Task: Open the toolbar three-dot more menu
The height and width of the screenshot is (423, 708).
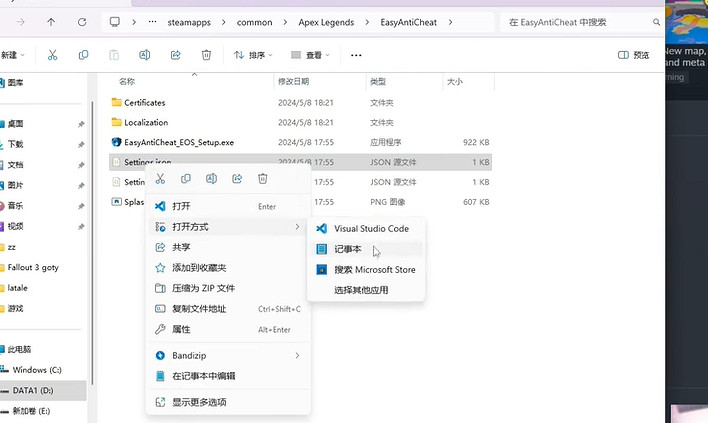Action: coord(356,55)
